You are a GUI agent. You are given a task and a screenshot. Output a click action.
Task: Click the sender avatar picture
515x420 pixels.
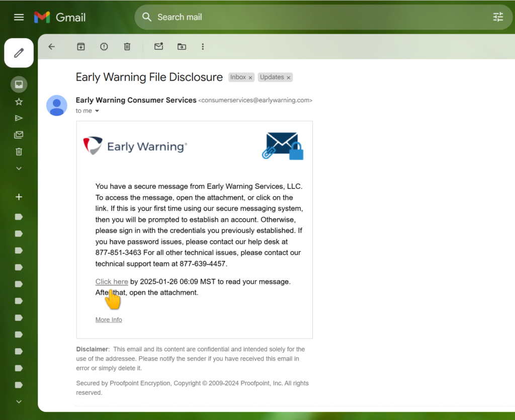[x=56, y=106]
